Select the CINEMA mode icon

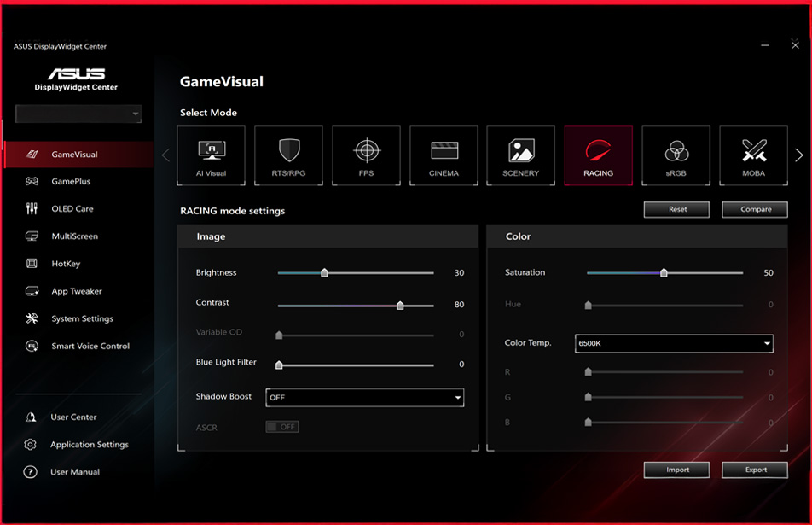444,155
